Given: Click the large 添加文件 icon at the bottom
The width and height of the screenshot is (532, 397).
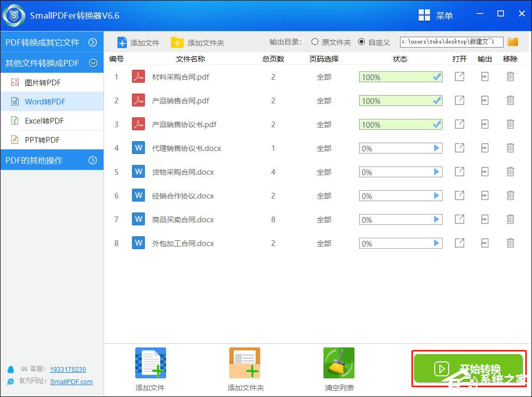Looking at the screenshot, I should coord(150,363).
